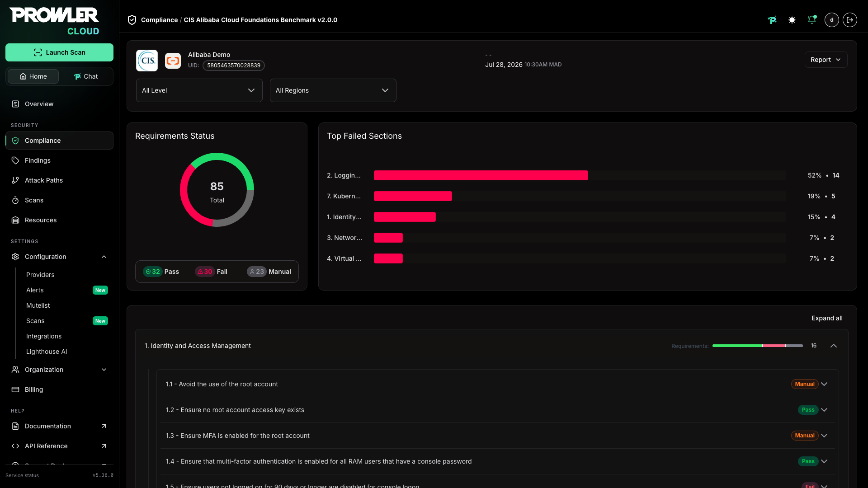Switch to the Chat tab
This screenshot has height=488, width=868.
click(85, 76)
